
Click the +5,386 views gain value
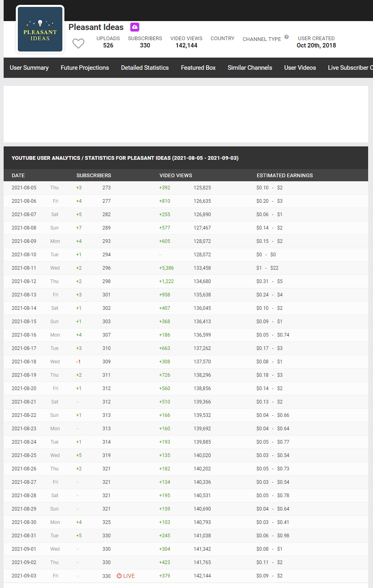[x=166, y=268]
